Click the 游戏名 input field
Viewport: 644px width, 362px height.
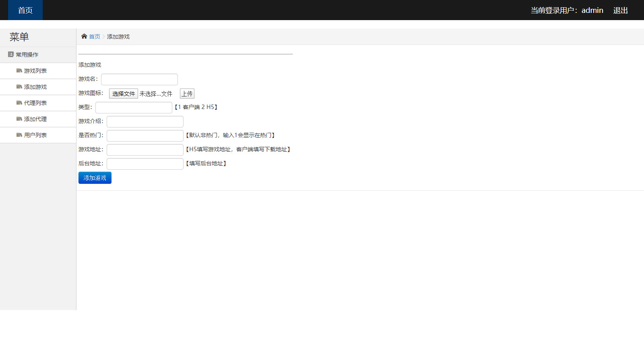(x=139, y=79)
